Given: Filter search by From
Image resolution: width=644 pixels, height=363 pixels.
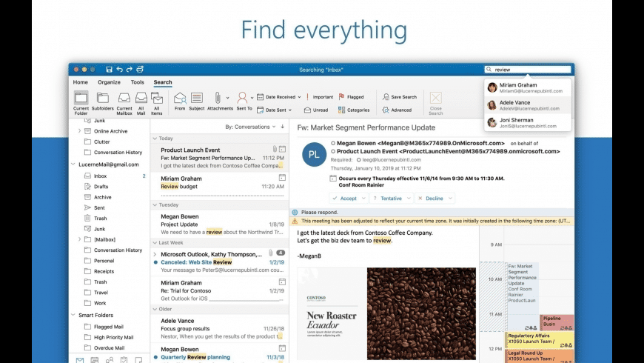Looking at the screenshot, I should click(x=180, y=101).
